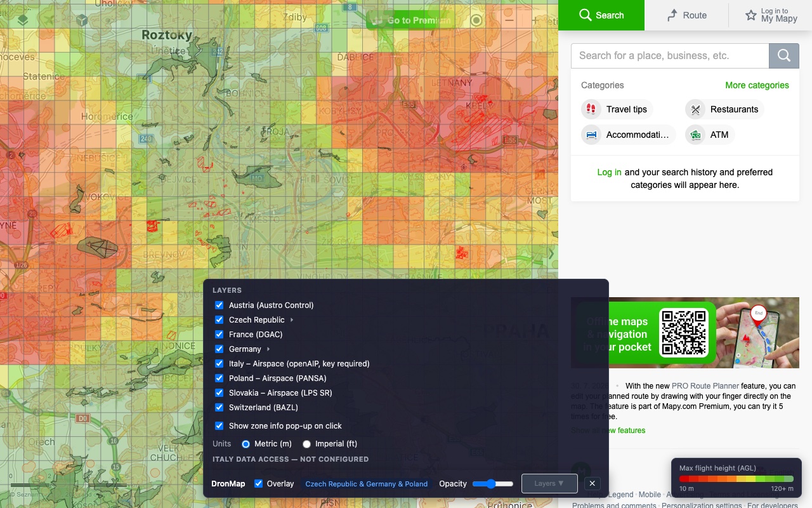The height and width of the screenshot is (508, 812).
Task: Toggle Poland – Airspace (PANSA) layer
Action: [219, 378]
